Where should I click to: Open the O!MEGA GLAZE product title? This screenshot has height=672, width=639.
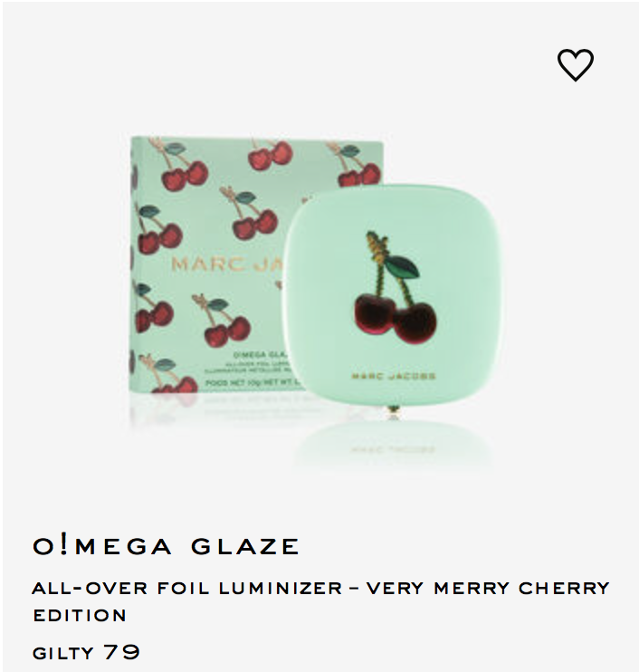pos(166,546)
